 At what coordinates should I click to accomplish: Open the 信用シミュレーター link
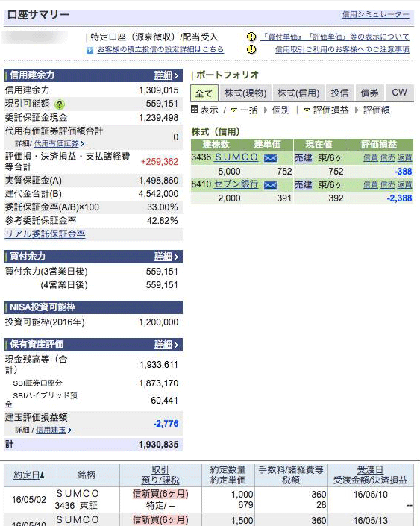(376, 14)
